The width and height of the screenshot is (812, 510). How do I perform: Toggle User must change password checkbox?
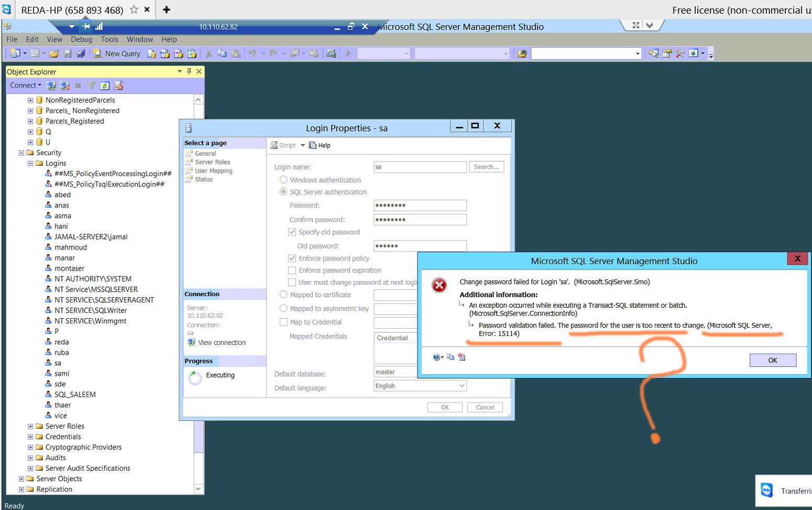point(292,282)
